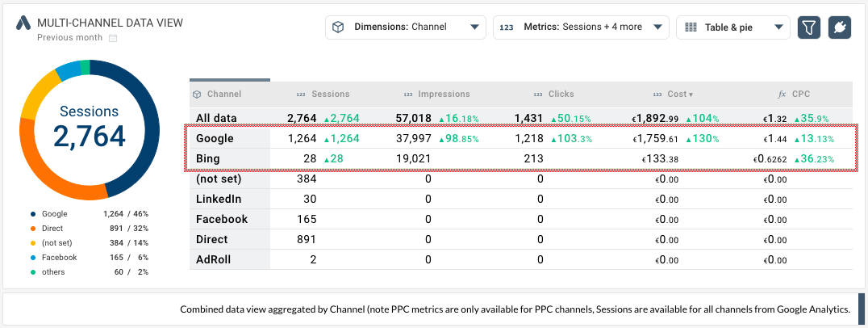Click the Facebook row label in the table
Viewport: 868px width, 328px height.
click(x=222, y=219)
